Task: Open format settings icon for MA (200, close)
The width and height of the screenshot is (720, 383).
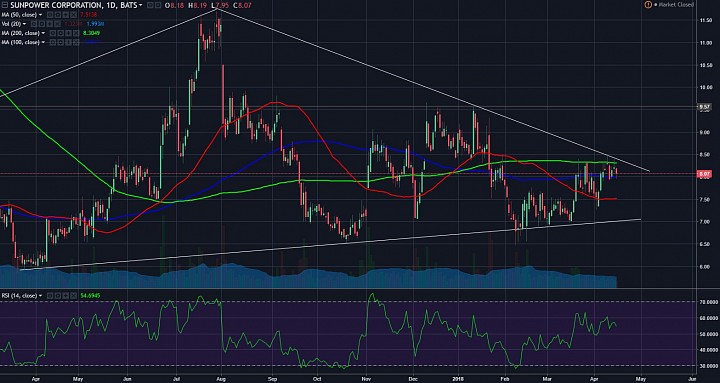Action: [61, 33]
